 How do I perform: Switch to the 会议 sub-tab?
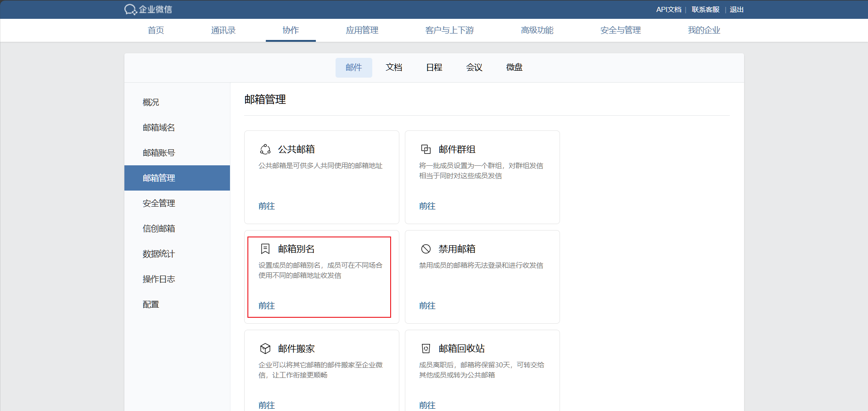click(x=474, y=68)
